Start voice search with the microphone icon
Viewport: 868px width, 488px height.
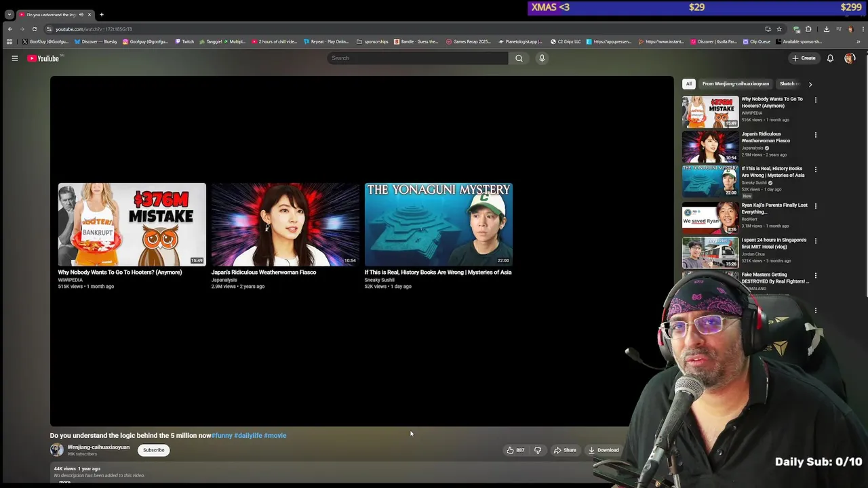(542, 58)
